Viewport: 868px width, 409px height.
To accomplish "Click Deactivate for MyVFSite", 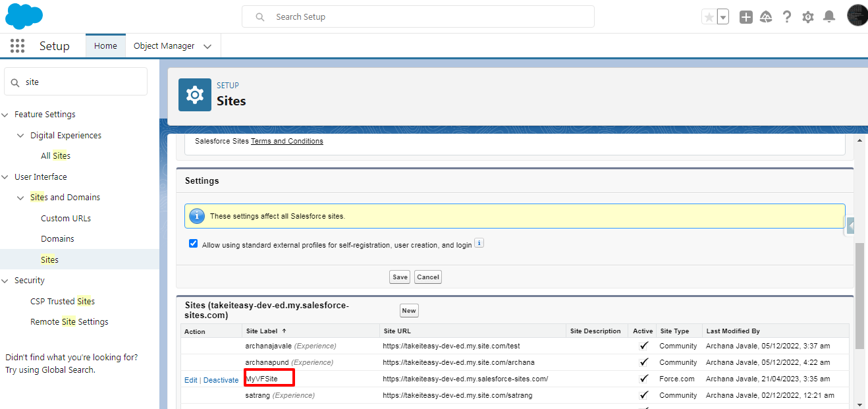I will (x=221, y=380).
